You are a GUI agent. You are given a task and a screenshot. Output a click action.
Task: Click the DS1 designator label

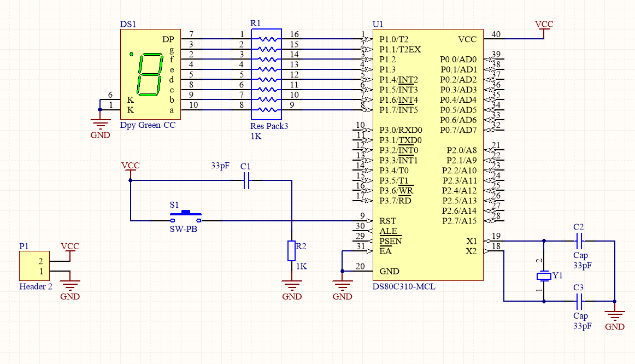coord(128,24)
